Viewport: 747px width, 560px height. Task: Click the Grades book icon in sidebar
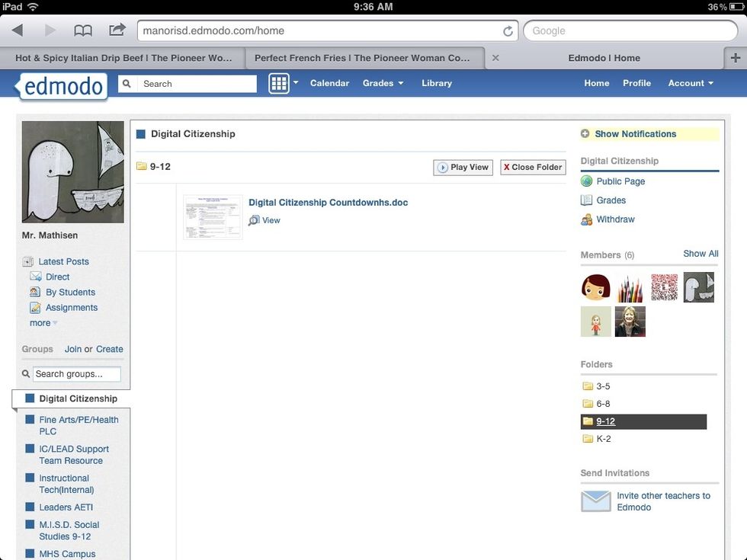586,200
